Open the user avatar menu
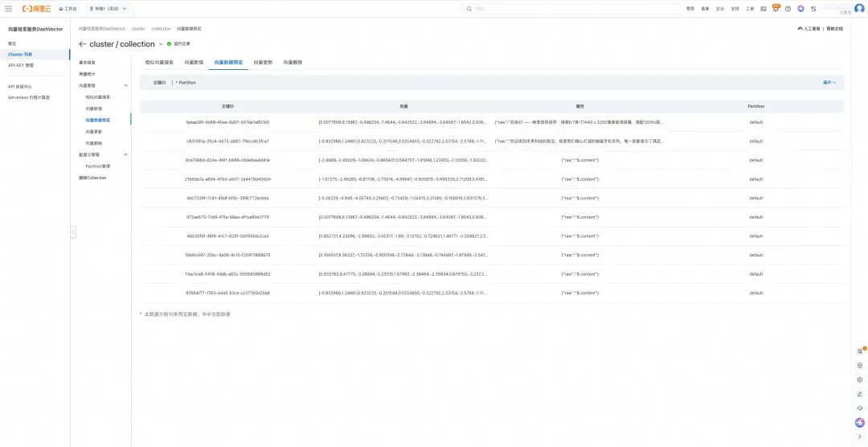Viewport: 868px width, 447px height. coord(860,9)
